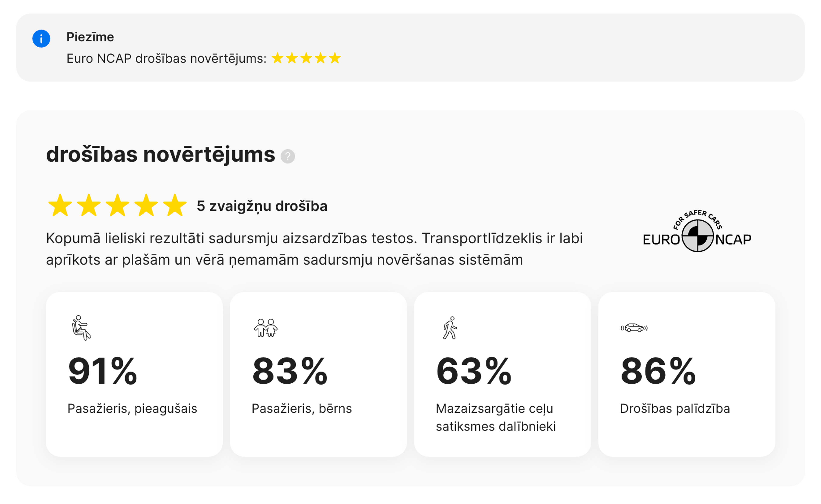
Task: Select the two children icon
Action: tap(266, 328)
